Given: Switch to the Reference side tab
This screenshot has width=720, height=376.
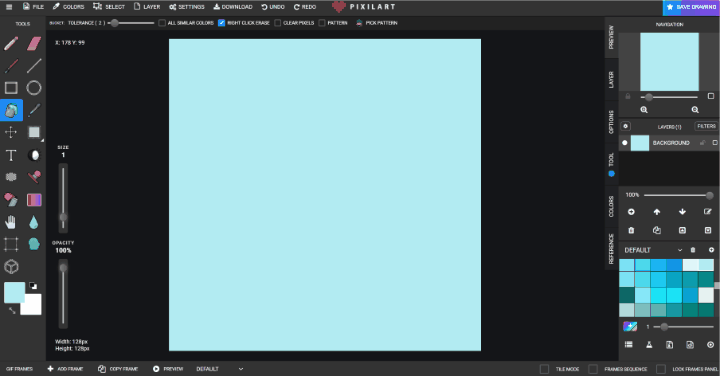Looking at the screenshot, I should click(x=611, y=249).
